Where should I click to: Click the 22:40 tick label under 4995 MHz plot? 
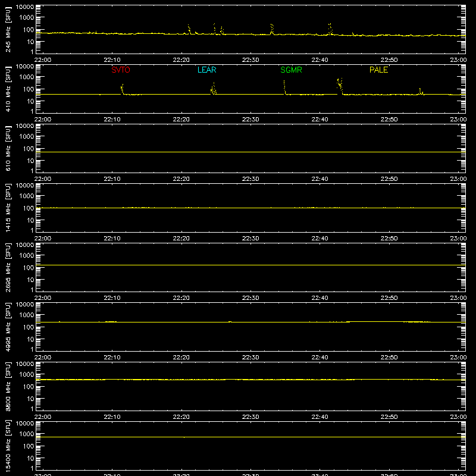pyautogui.click(x=320, y=358)
